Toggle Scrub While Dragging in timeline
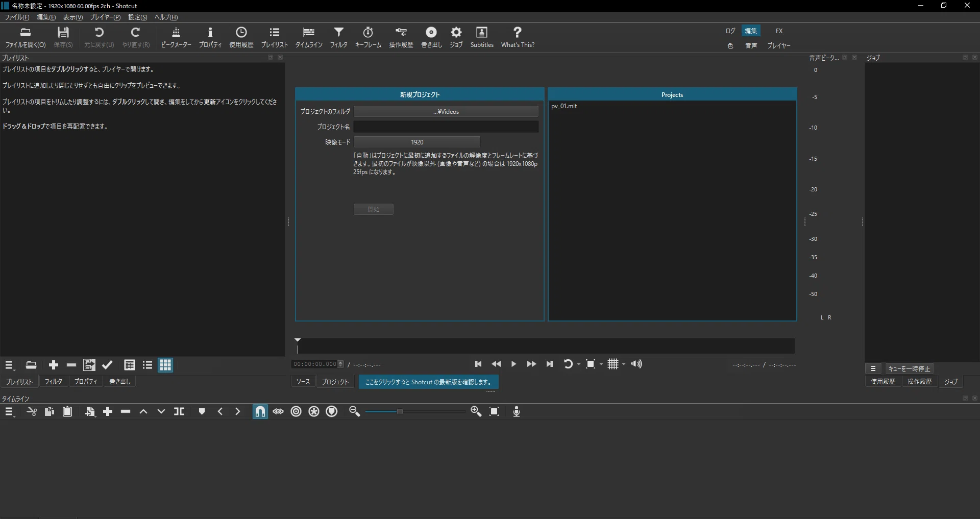Viewport: 980px width, 519px height. 278,411
